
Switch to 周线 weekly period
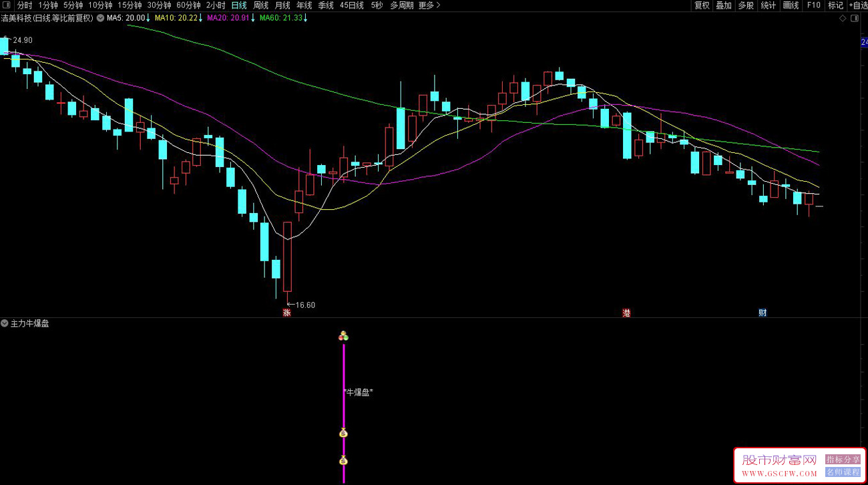point(261,5)
